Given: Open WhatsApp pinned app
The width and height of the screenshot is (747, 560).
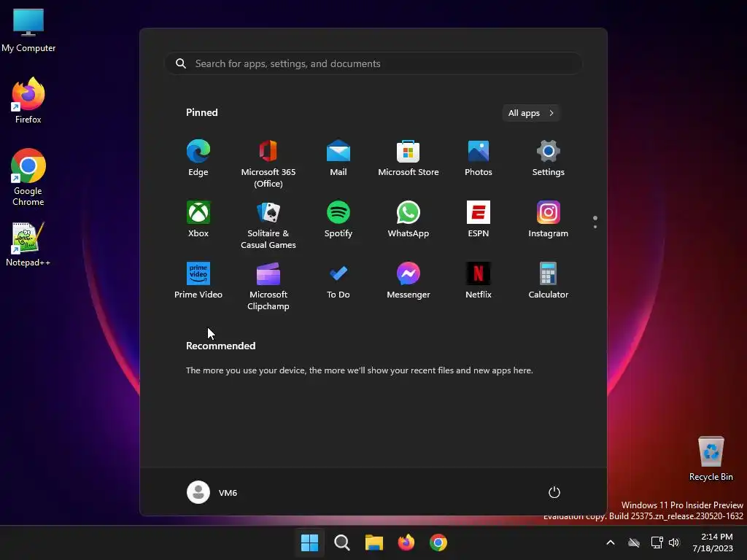Looking at the screenshot, I should pos(409,219).
